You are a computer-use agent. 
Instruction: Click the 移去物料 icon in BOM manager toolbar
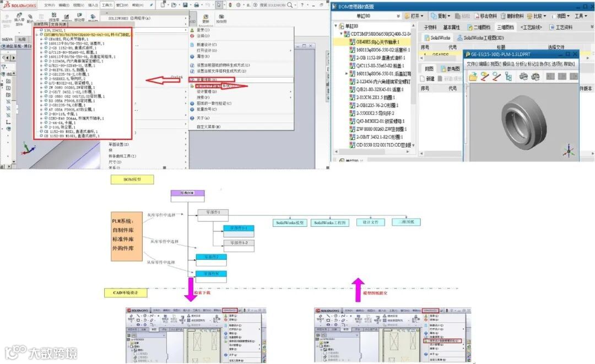pyautogui.click(x=477, y=16)
